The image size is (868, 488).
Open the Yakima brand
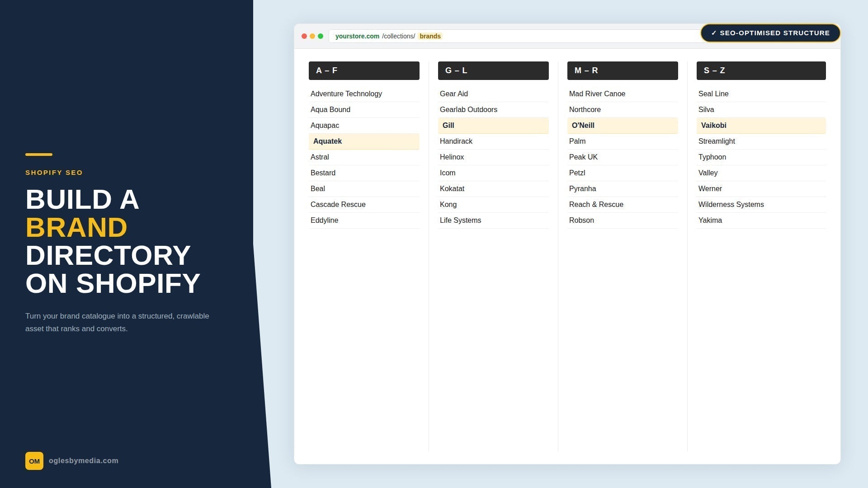click(761, 221)
